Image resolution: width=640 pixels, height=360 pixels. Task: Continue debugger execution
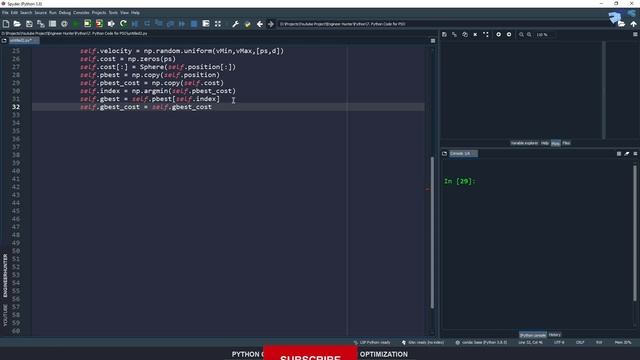182,24
